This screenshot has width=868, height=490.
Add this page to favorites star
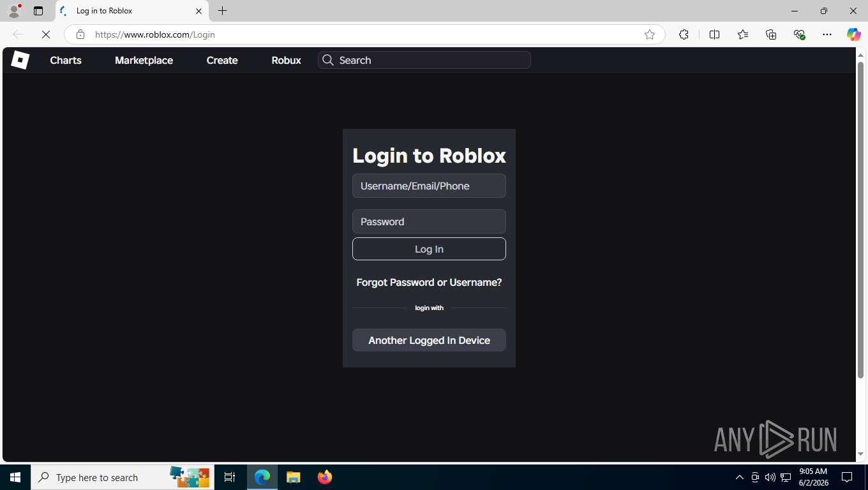[650, 34]
